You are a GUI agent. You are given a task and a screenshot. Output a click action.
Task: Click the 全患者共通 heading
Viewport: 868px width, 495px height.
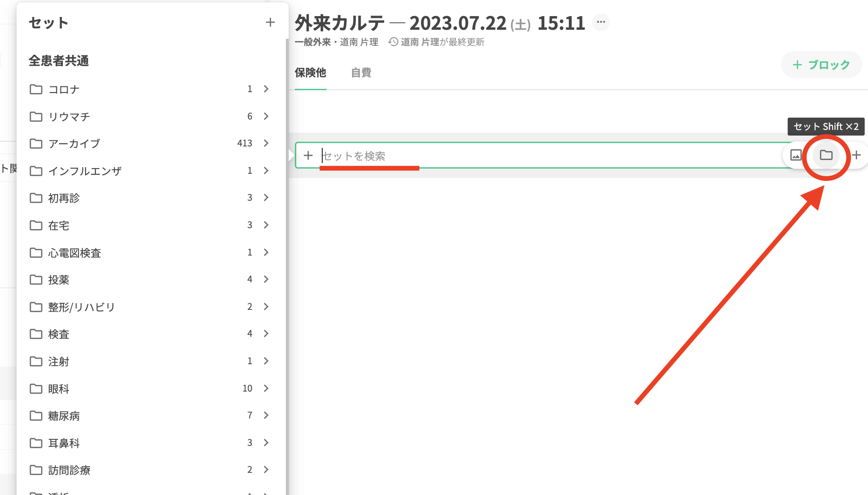click(59, 61)
